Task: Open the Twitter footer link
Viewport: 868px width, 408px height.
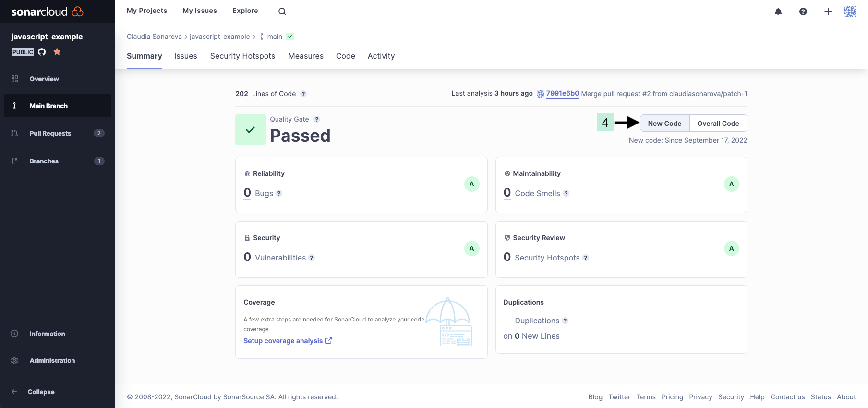Action: pyautogui.click(x=619, y=397)
